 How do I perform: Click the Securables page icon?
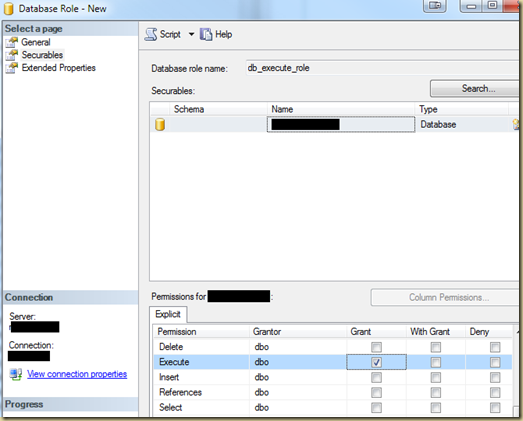(12, 55)
